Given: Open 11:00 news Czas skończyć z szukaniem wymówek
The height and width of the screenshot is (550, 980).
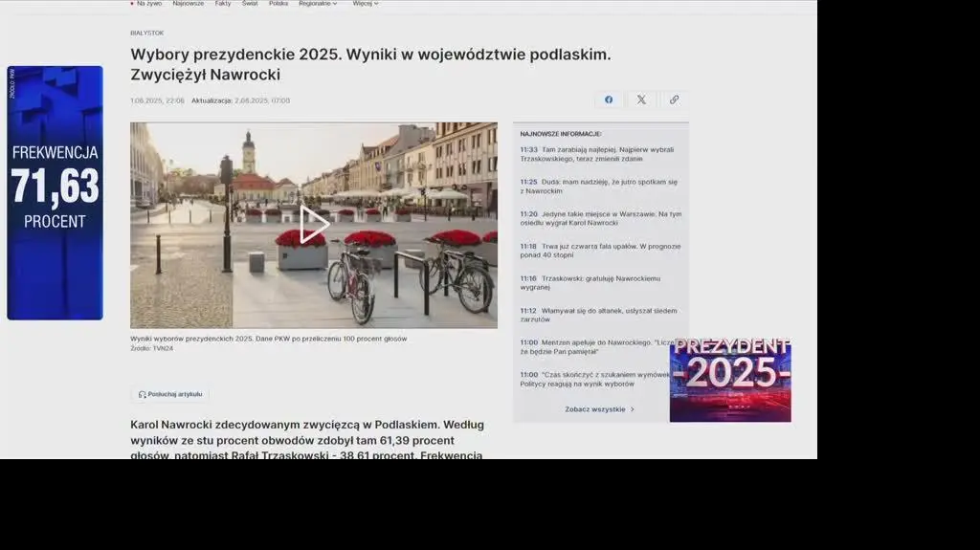Looking at the screenshot, I should coord(594,380).
